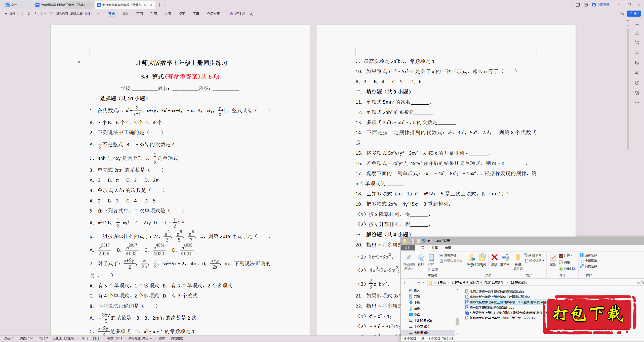Select 本地磁盘 (C:) in Explorer tree

pos(421,320)
